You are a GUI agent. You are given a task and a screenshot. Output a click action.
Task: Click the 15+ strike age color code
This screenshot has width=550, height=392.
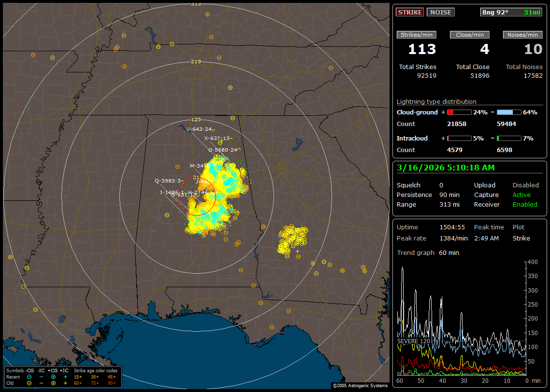78,377
